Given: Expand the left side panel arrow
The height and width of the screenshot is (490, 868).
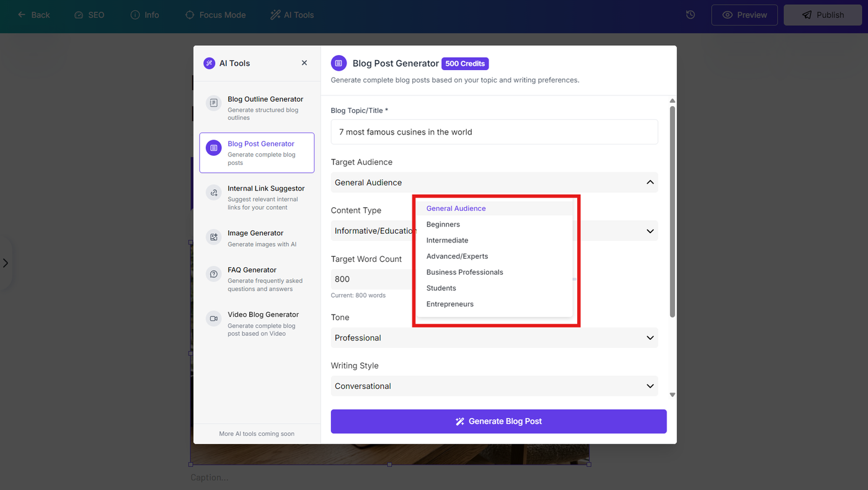Looking at the screenshot, I should (x=6, y=263).
